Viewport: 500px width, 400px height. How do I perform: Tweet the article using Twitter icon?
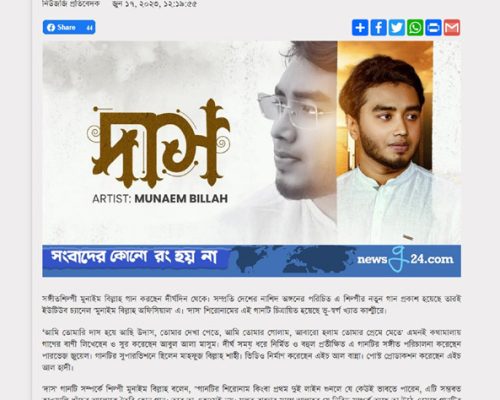click(x=397, y=27)
